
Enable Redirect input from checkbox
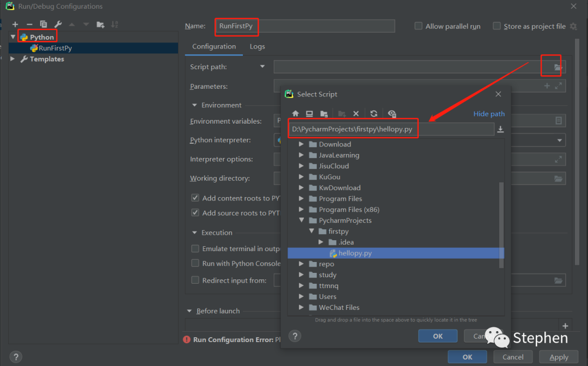195,280
